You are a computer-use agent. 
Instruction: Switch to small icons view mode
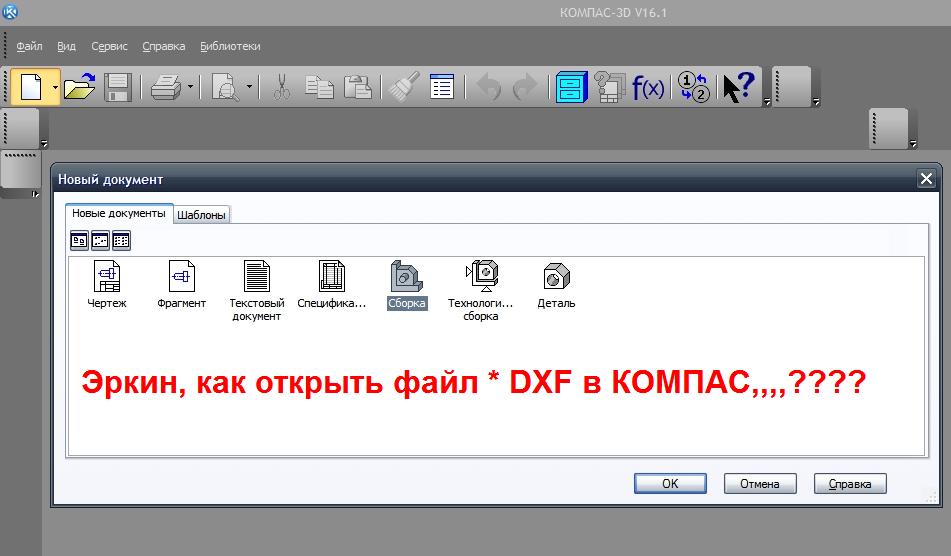coord(100,240)
